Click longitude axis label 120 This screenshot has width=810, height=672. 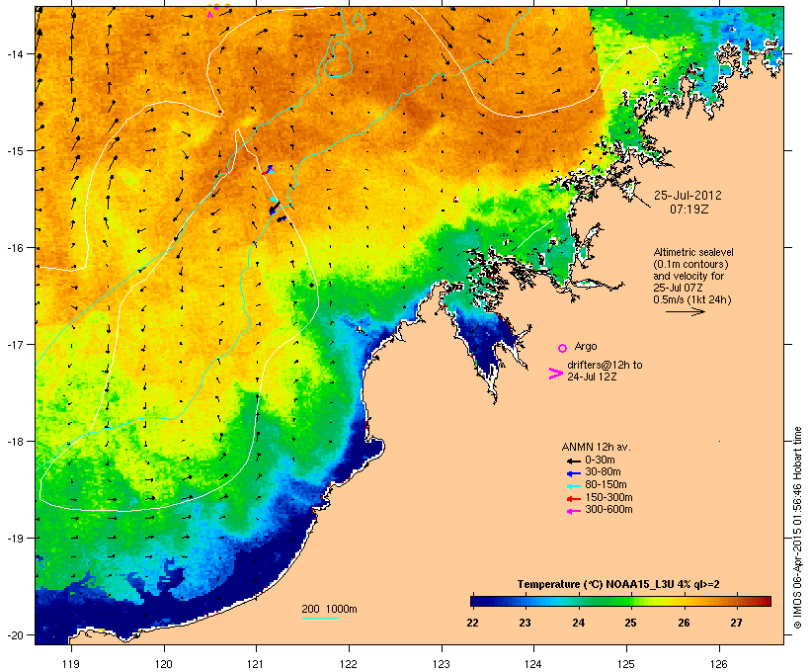click(x=164, y=664)
